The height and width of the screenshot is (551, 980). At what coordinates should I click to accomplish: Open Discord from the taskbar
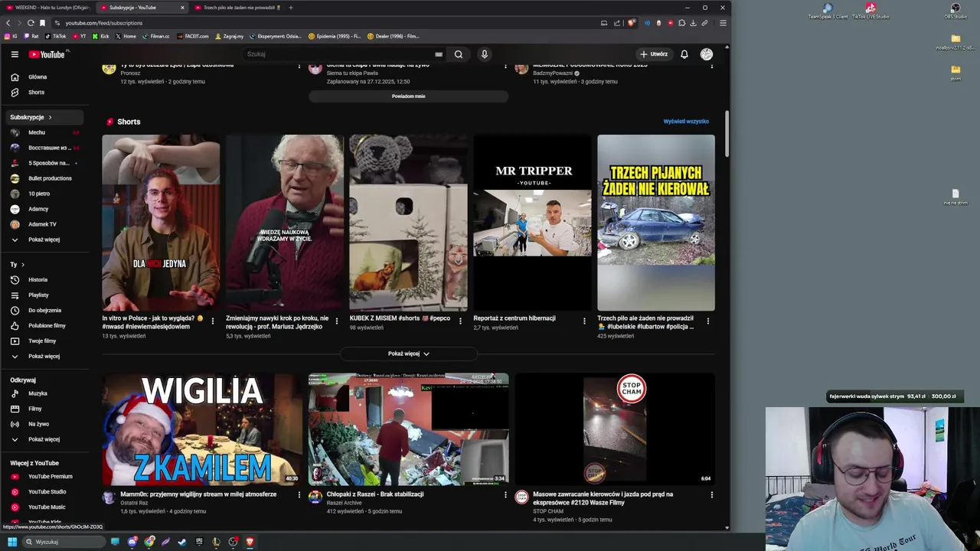132,542
